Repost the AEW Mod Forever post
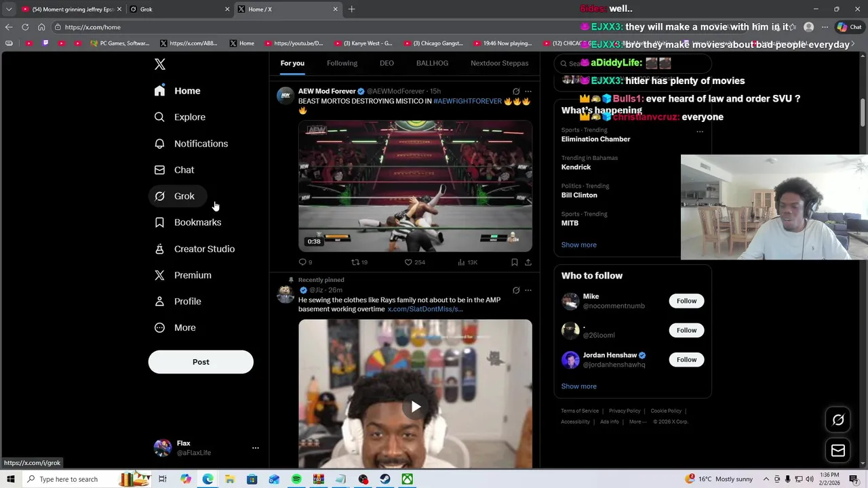 tap(359, 262)
